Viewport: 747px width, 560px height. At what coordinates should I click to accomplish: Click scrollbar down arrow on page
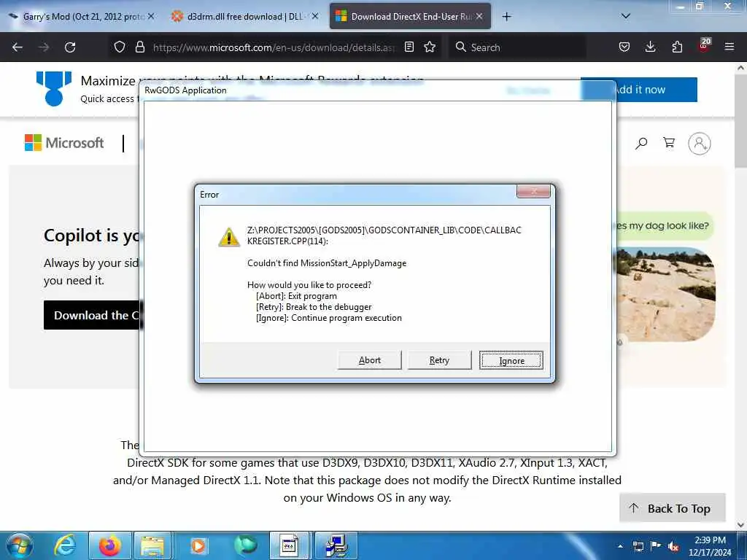coord(740,525)
